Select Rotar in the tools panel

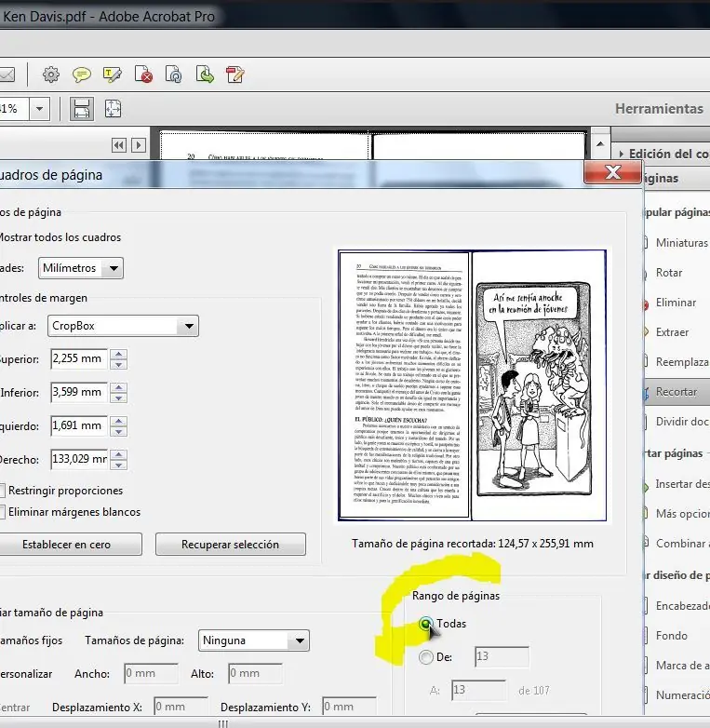tap(669, 273)
